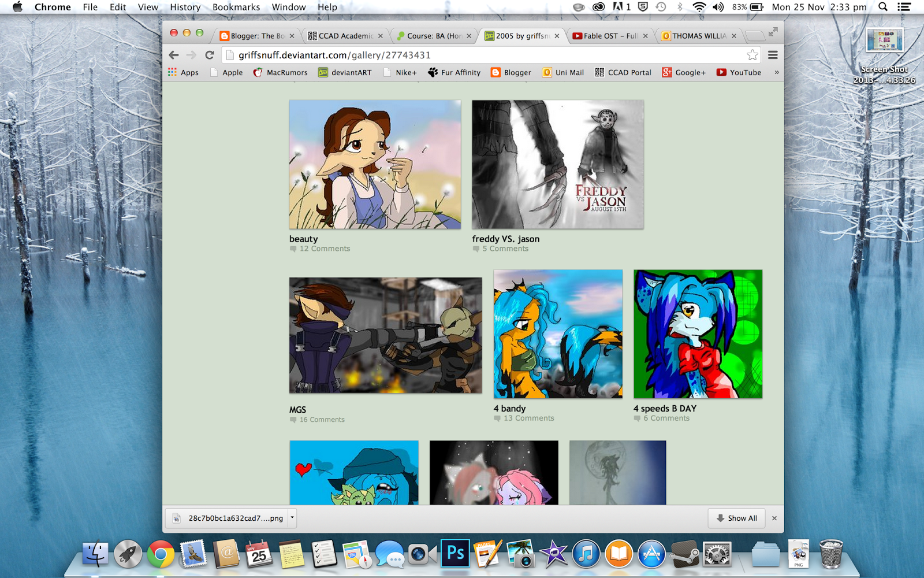The width and height of the screenshot is (924, 578).
Task: Open the beauty artwork thumbnail
Action: click(375, 164)
